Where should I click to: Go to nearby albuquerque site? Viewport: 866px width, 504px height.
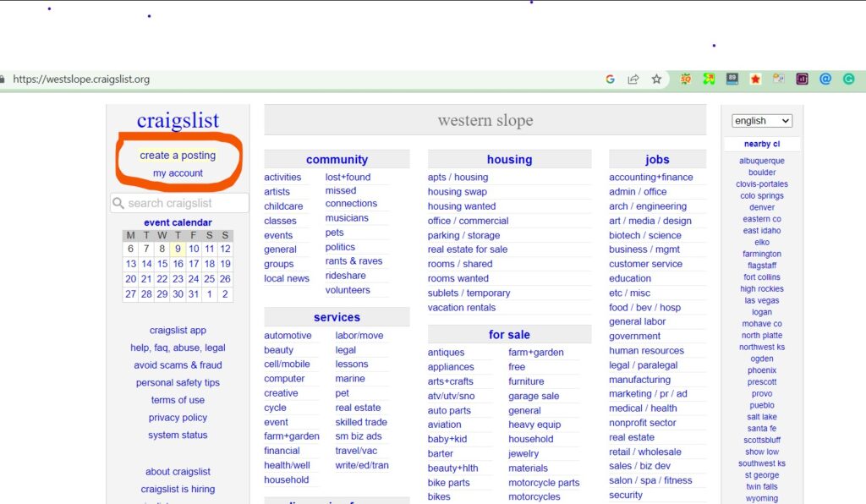[x=762, y=161]
